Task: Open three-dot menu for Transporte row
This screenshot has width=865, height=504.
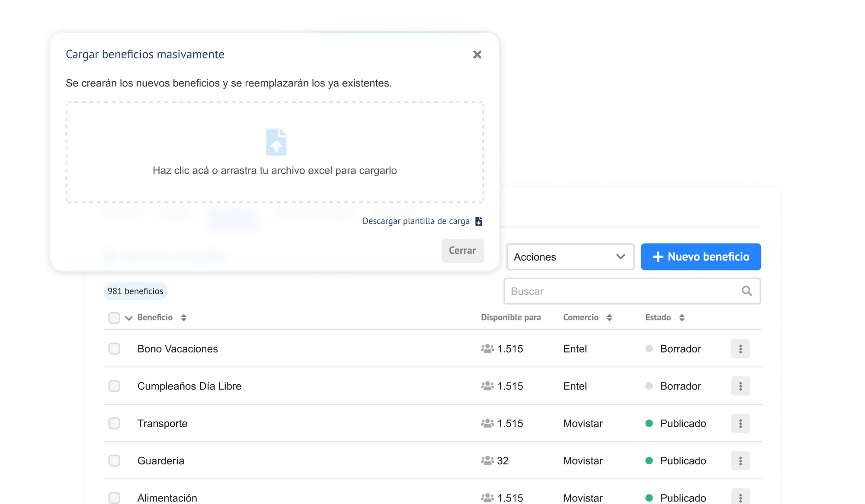Action: (x=740, y=424)
